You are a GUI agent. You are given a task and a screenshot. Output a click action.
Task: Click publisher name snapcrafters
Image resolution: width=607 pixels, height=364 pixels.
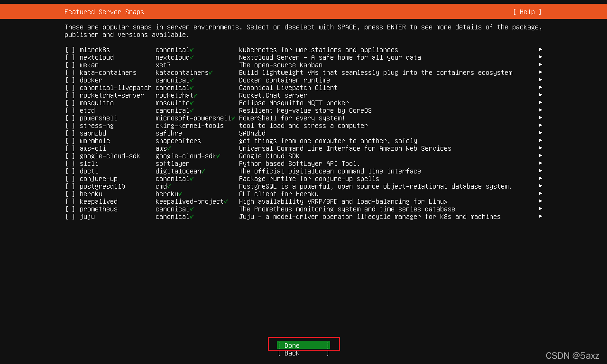tap(178, 141)
